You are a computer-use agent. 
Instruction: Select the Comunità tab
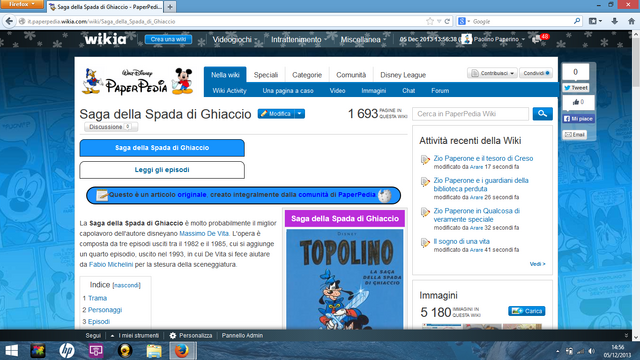[351, 75]
